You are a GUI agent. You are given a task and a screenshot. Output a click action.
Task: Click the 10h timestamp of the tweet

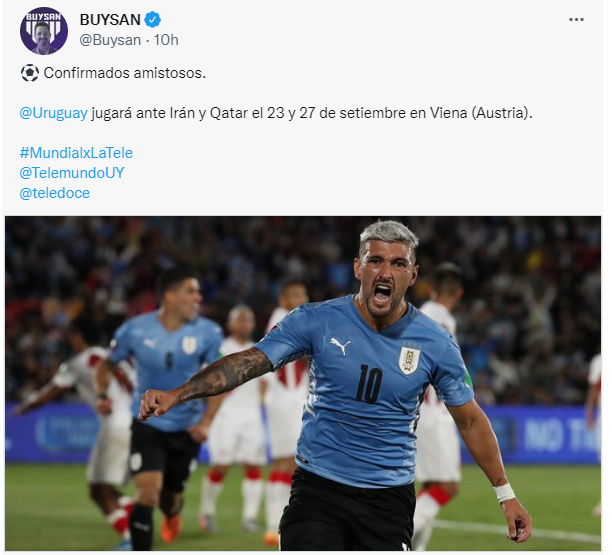point(166,40)
